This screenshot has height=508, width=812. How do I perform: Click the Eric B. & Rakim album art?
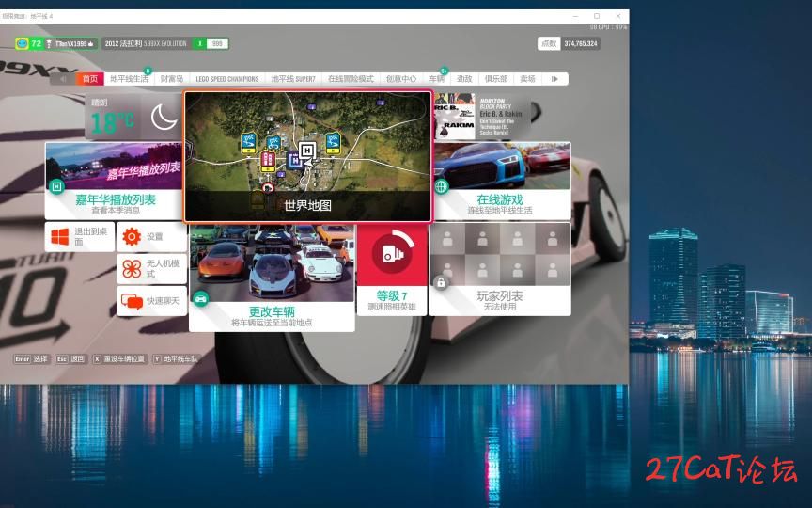[x=454, y=117]
